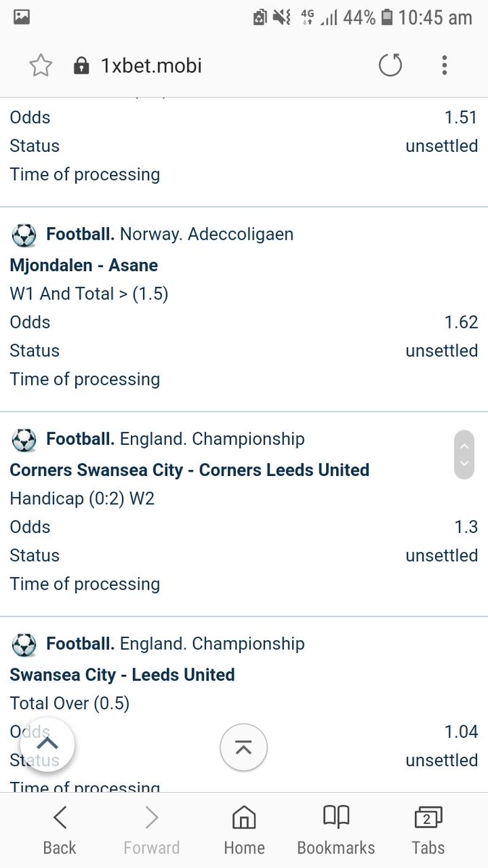Tap the bookmark star icon

click(x=40, y=67)
